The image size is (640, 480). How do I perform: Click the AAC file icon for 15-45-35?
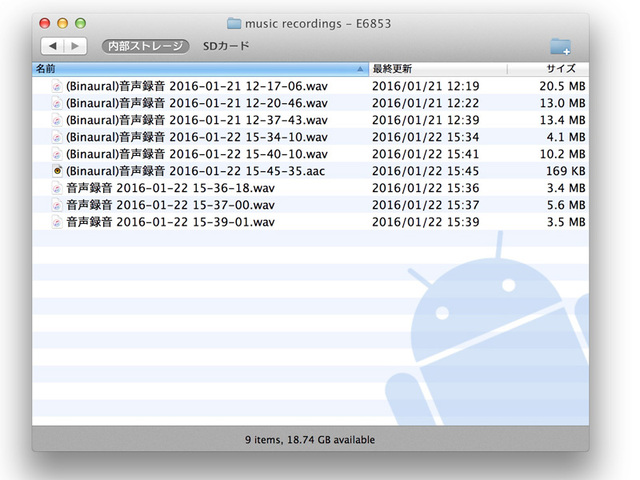coord(57,171)
